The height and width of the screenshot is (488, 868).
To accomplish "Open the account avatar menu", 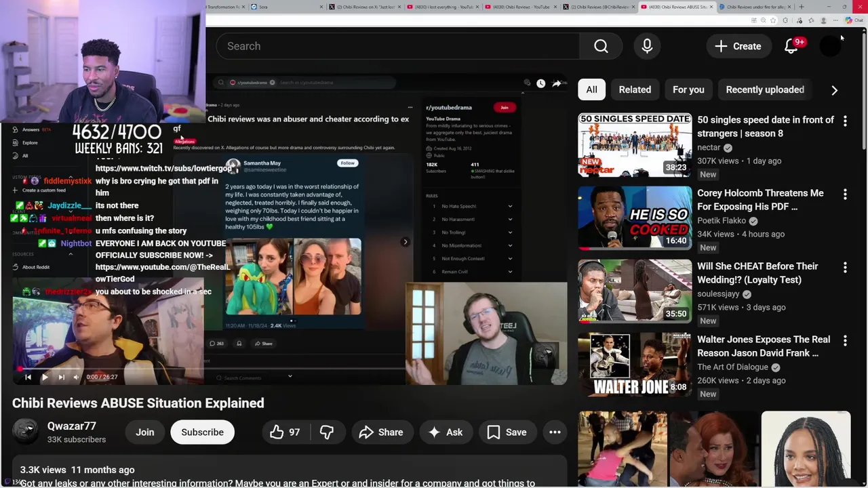I will pos(831,46).
